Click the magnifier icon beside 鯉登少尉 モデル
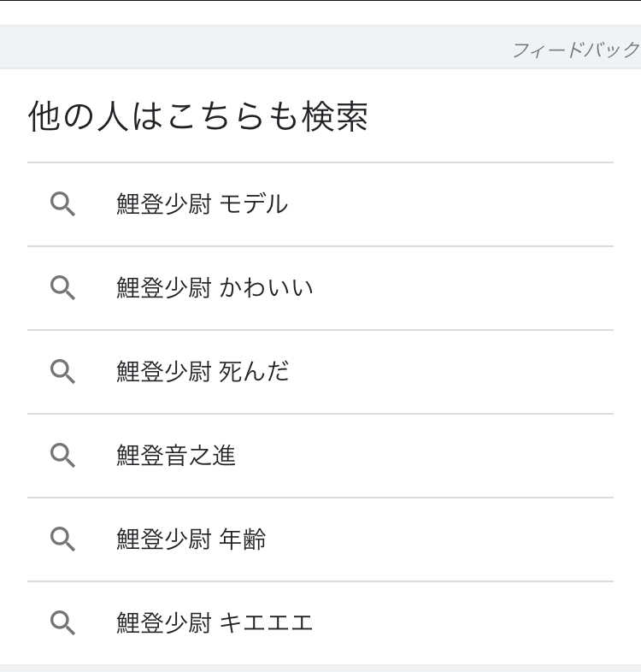 [x=62, y=204]
